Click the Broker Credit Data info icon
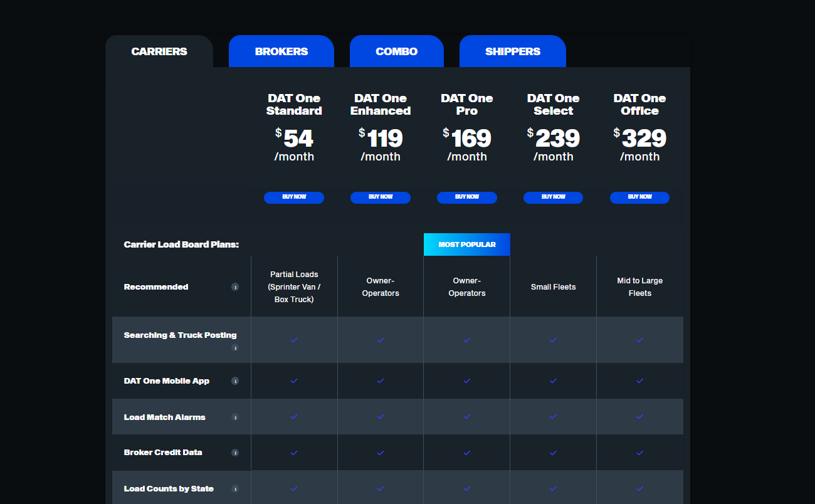Screen dimensions: 815x504 tap(235, 453)
